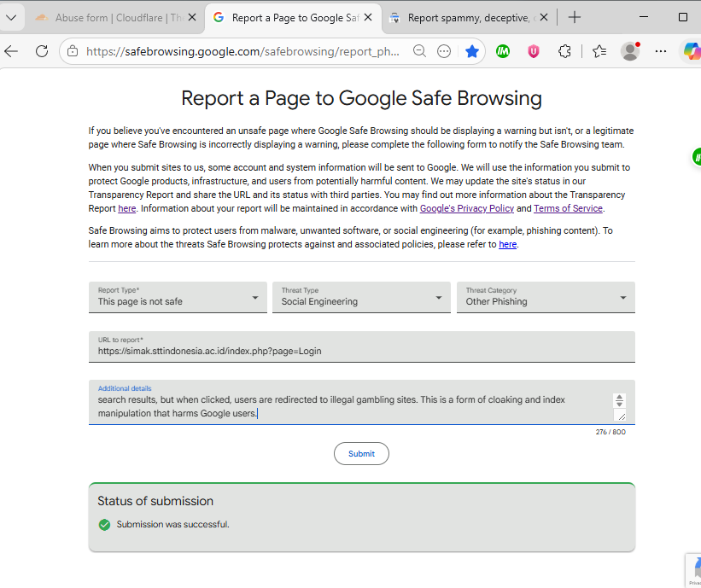This screenshot has height=588, width=701.
Task: Open the threats policies 'here' link
Action: [508, 244]
